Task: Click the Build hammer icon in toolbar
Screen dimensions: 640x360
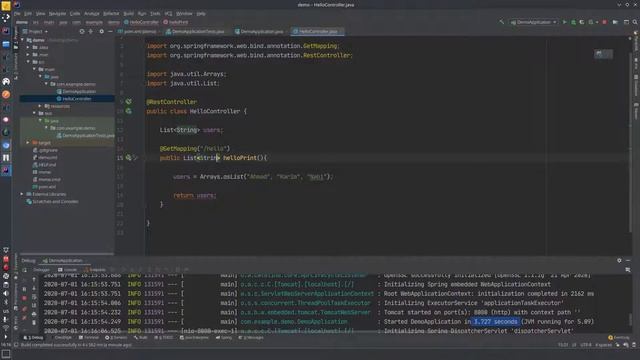Action: (501, 22)
